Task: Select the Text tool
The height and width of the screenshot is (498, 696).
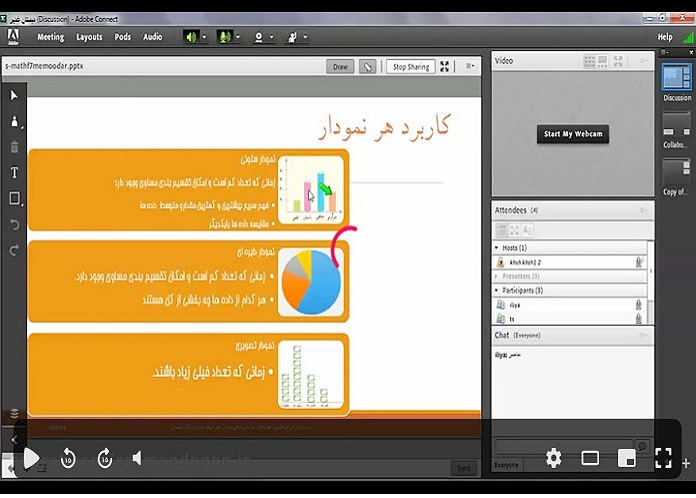Action: (x=14, y=172)
